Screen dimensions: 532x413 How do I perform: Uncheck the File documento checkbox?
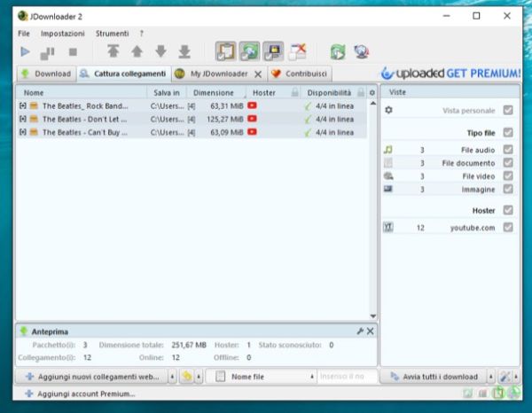coord(508,162)
